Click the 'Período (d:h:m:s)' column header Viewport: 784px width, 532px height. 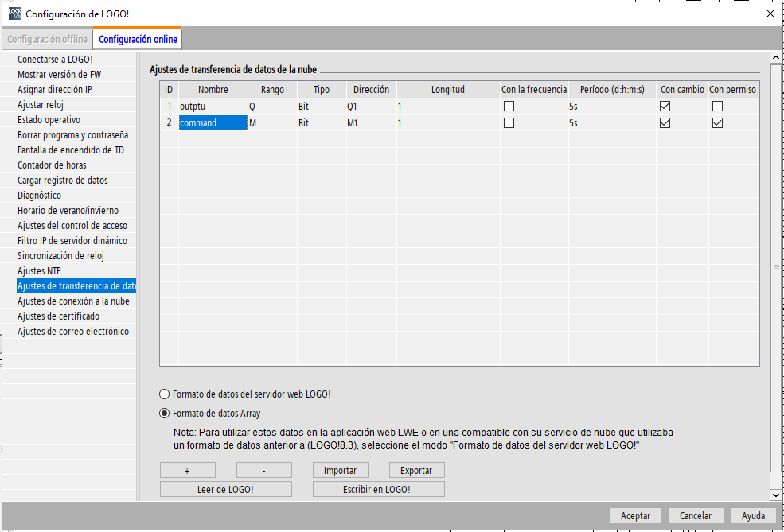(611, 90)
